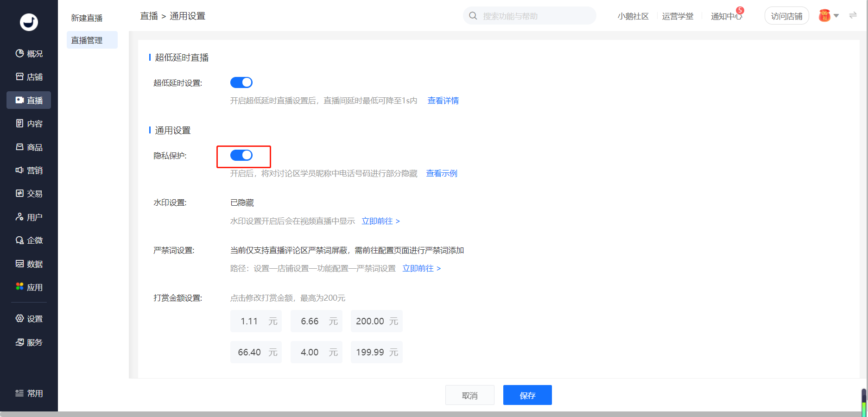Click 直播 in the breadcrumb
The image size is (868, 417).
tap(149, 16)
